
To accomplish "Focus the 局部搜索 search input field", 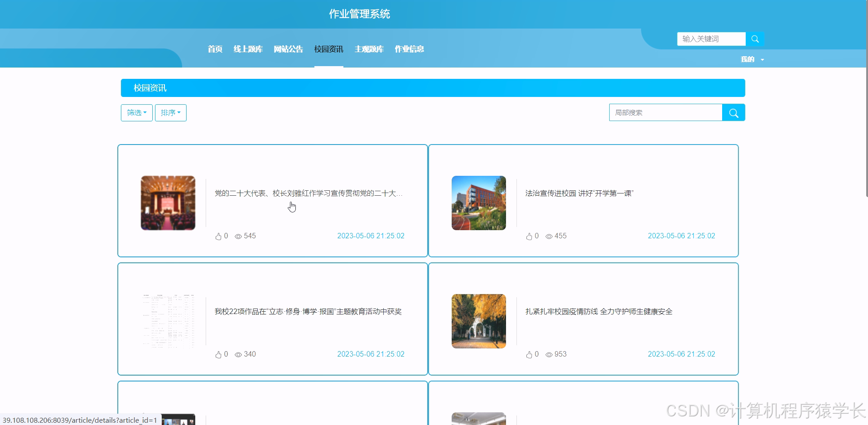I will click(665, 113).
